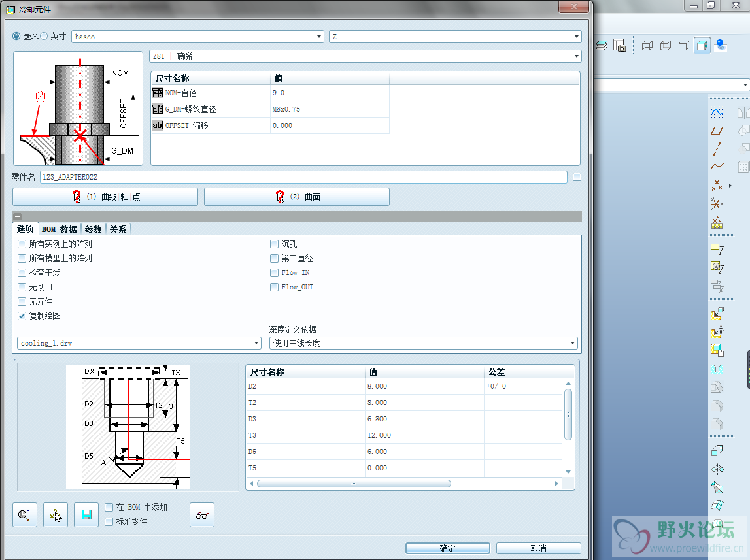Click the dimension table vertical scrollbar thumb

(568, 414)
